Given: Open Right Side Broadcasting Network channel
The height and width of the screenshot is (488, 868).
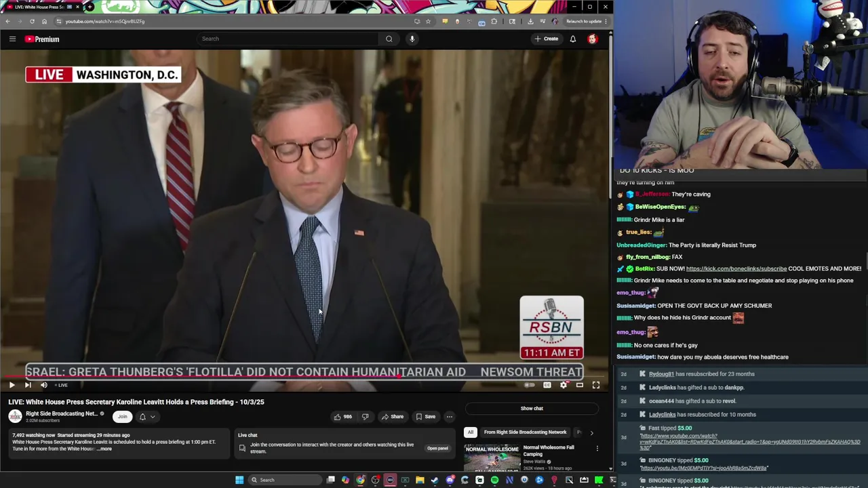Looking at the screenshot, I should 62,413.
